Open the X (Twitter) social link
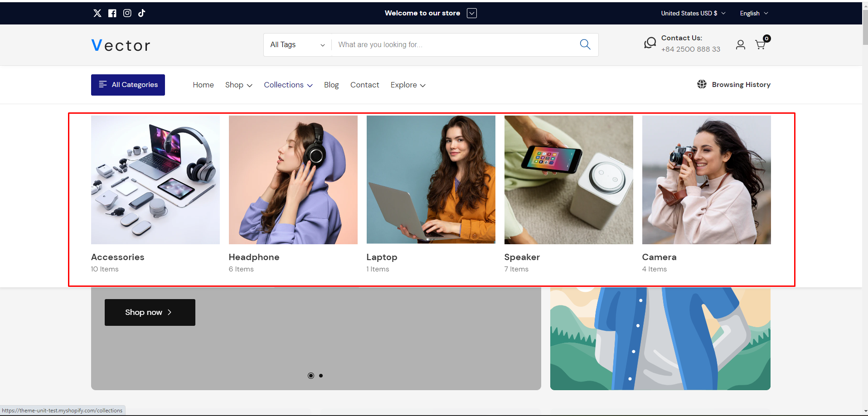 point(97,13)
